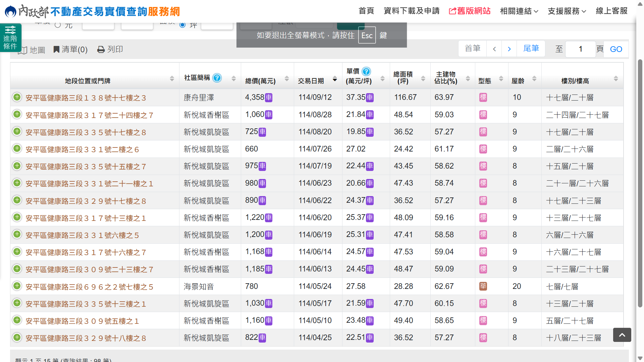Click help icon next to 社區簡稱
This screenshot has height=362, width=644.
click(x=217, y=78)
